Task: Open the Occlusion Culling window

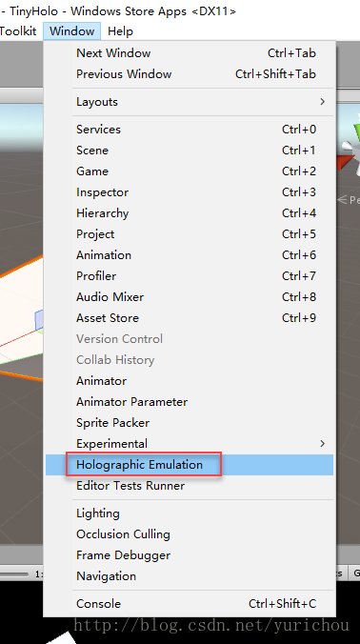Action: click(x=190, y=534)
